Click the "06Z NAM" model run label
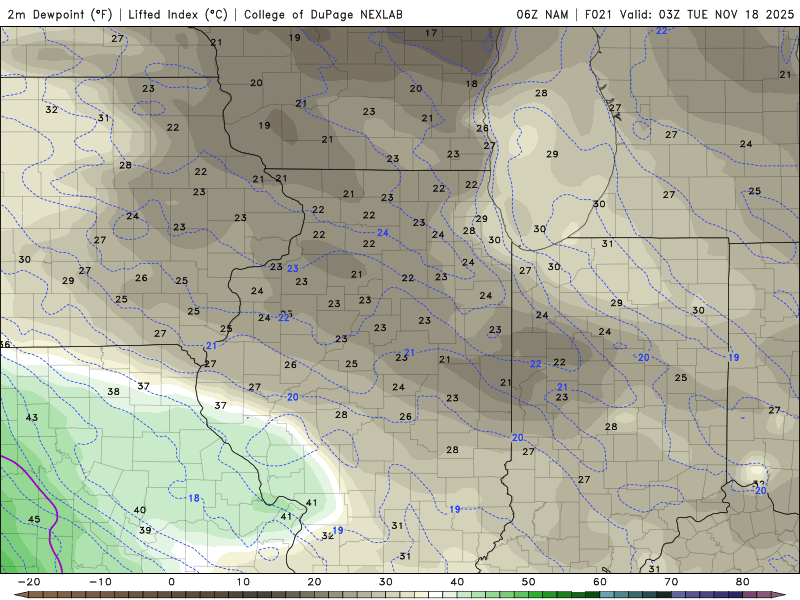The image size is (800, 600). 542,14
